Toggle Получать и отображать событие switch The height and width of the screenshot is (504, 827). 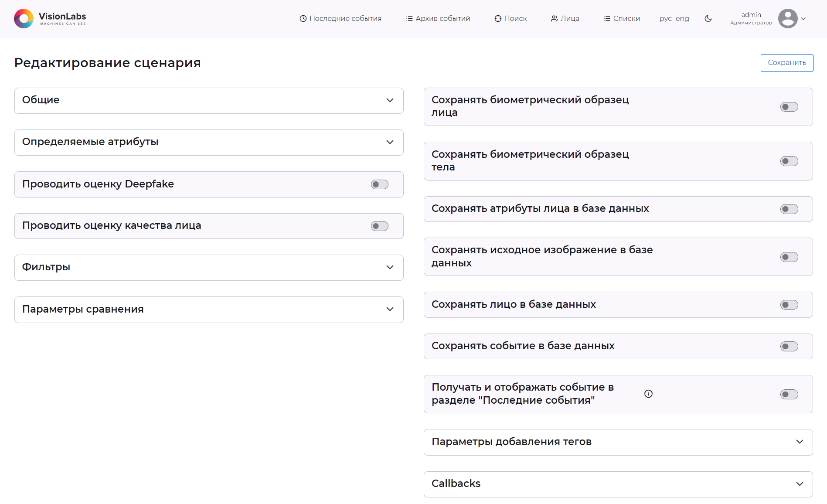(x=789, y=395)
